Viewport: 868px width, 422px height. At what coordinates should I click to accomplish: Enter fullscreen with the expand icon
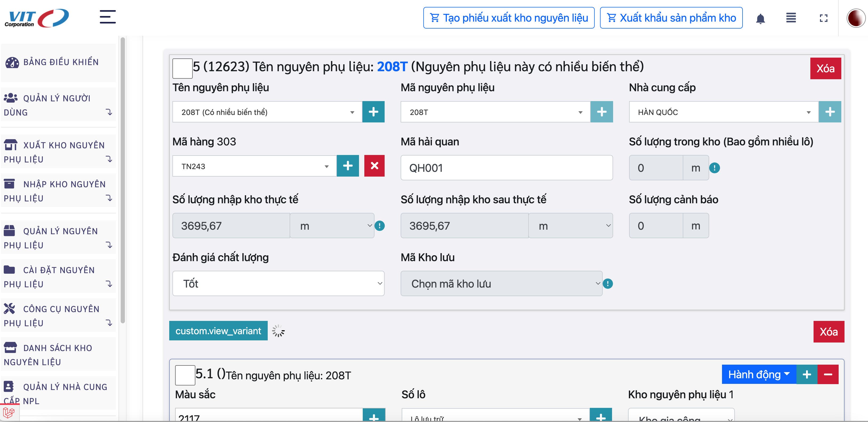(x=823, y=18)
